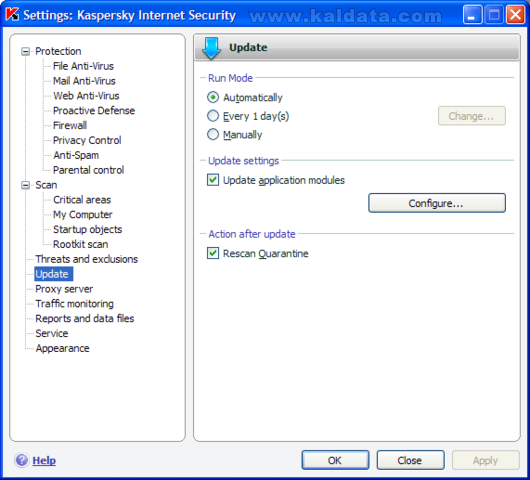
Task: Click the Close button at bottom
Action: (x=410, y=460)
